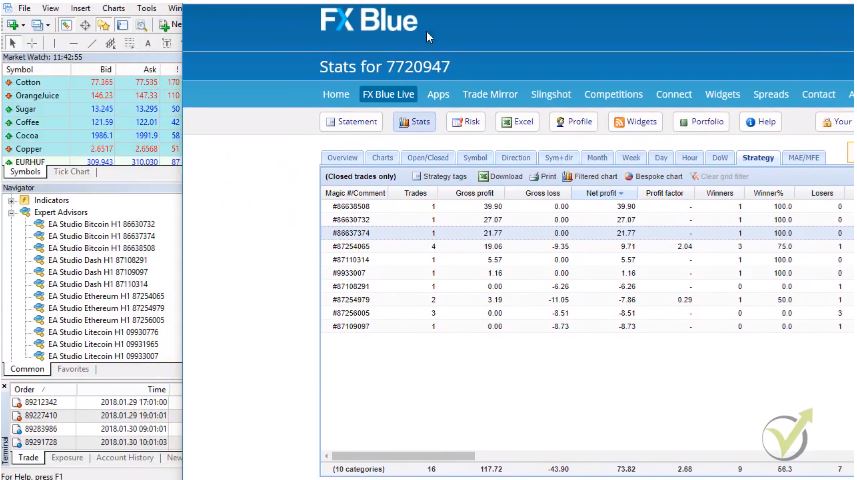Open Trade Mirror nav link
857x480 pixels.
coord(490,94)
